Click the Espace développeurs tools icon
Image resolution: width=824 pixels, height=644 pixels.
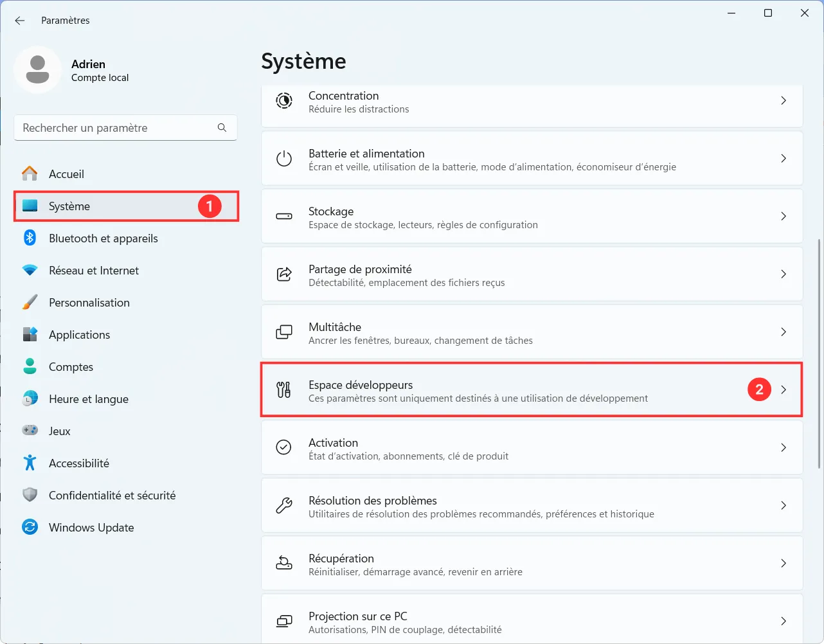pyautogui.click(x=284, y=389)
